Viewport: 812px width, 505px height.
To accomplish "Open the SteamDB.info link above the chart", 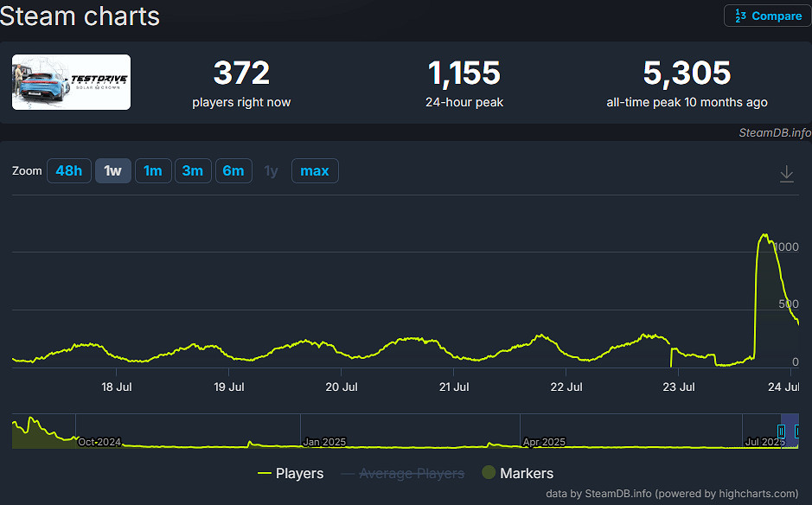I will click(773, 133).
